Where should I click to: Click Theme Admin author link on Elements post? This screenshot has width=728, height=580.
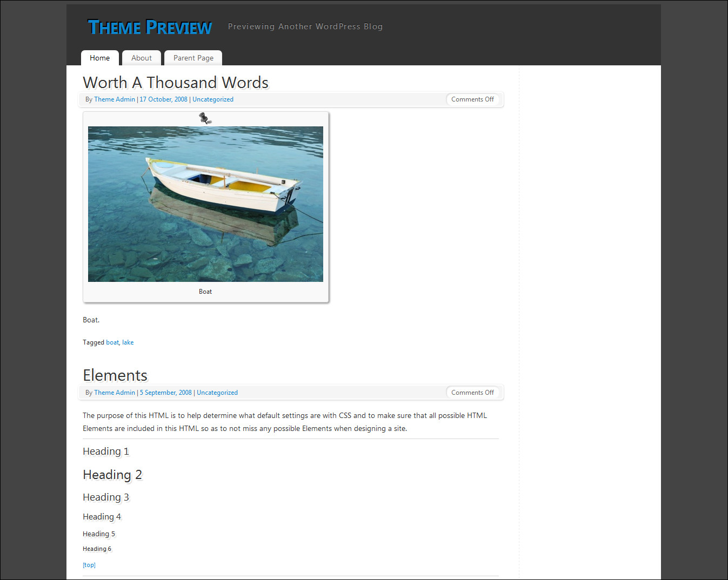coord(115,393)
